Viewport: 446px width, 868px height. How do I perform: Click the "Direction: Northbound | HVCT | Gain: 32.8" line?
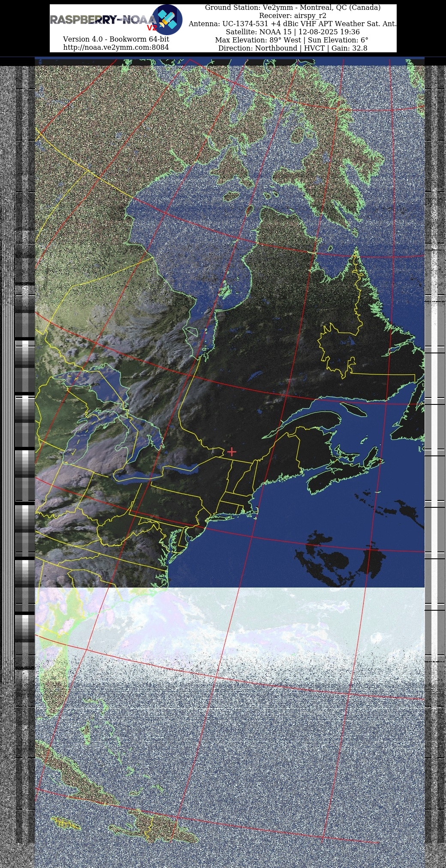[x=292, y=48]
